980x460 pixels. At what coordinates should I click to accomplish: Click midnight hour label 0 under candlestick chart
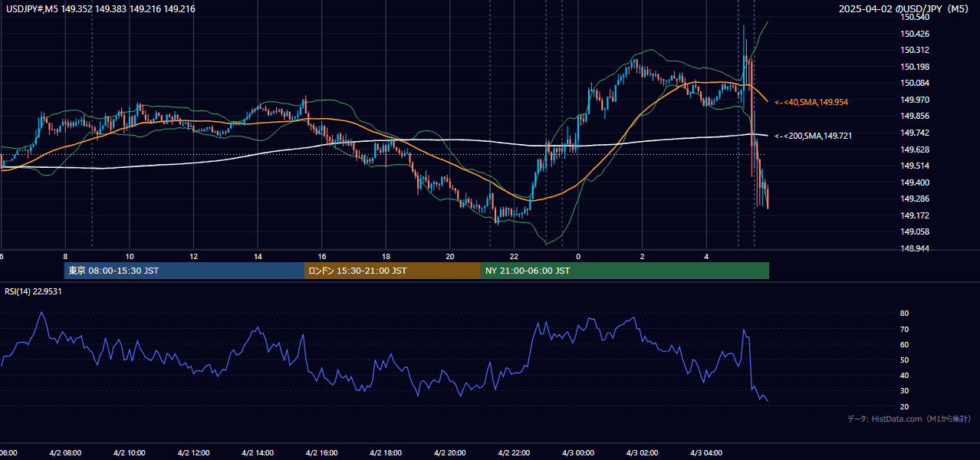click(x=578, y=257)
